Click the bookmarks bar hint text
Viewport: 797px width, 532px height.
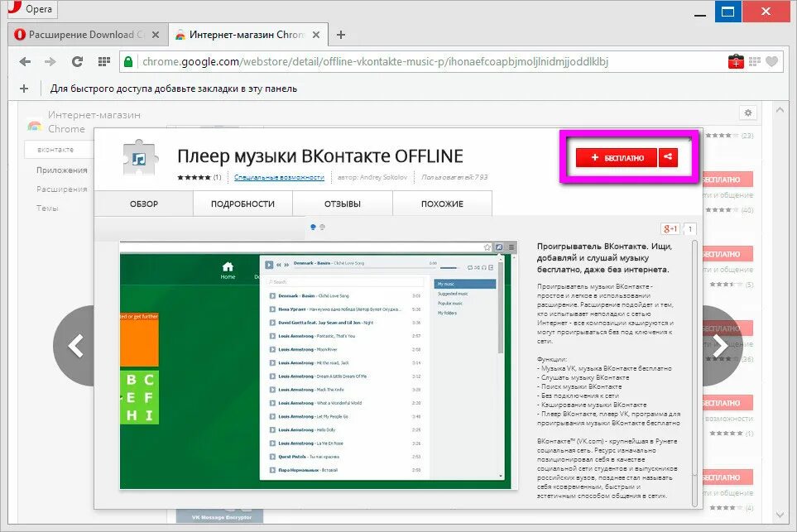coord(173,89)
